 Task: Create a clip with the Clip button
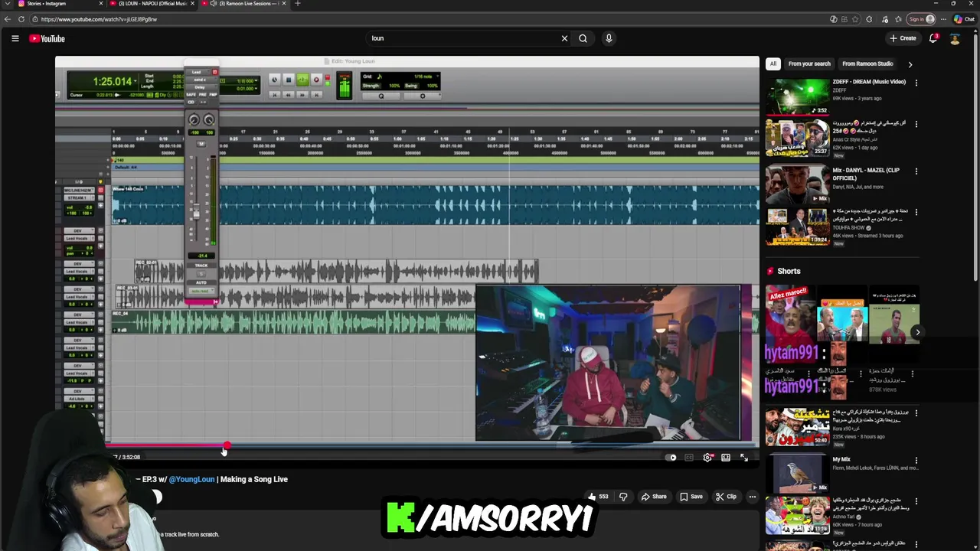coord(726,497)
